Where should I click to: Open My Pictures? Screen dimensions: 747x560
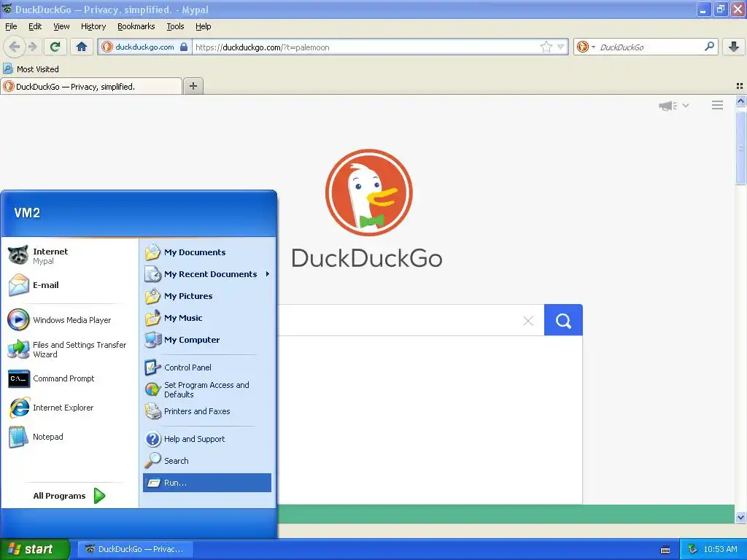click(x=206, y=296)
